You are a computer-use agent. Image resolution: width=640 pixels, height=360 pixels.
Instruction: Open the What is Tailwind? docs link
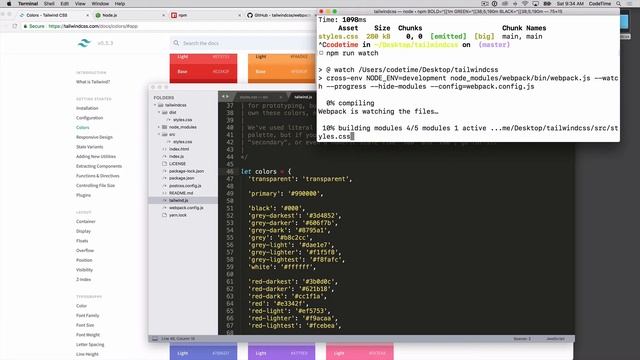(93, 82)
